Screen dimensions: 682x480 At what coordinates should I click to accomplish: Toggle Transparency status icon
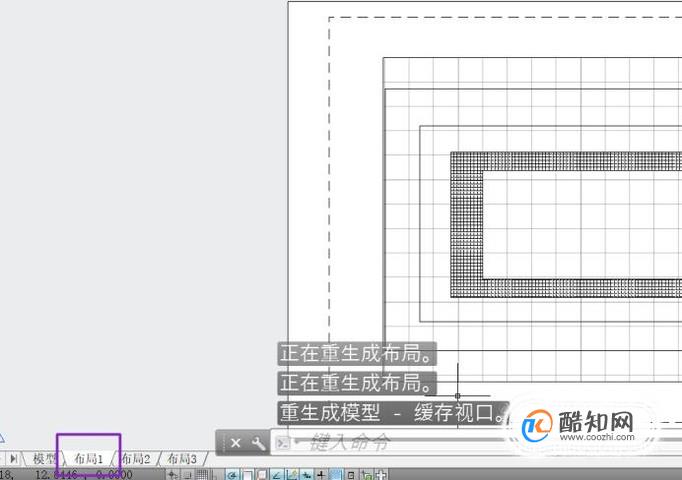coord(335,475)
